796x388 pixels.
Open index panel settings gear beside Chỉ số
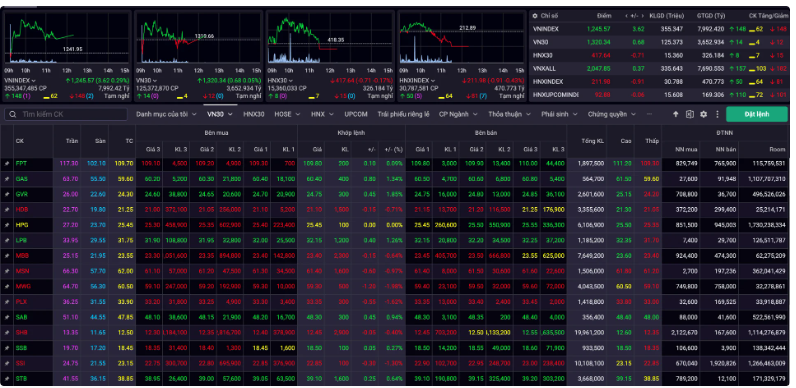point(535,16)
